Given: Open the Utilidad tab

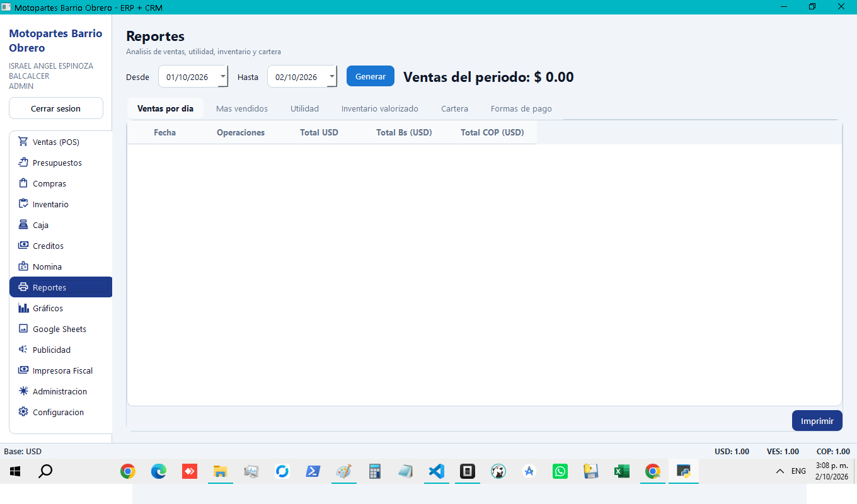Looking at the screenshot, I should pos(304,108).
